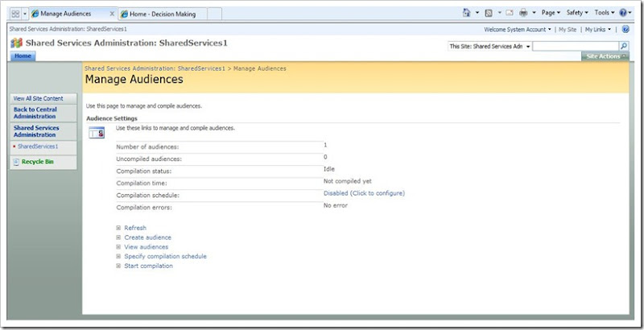The height and width of the screenshot is (330, 644).
Task: Click the Read Mail envelope icon
Action: click(510, 14)
